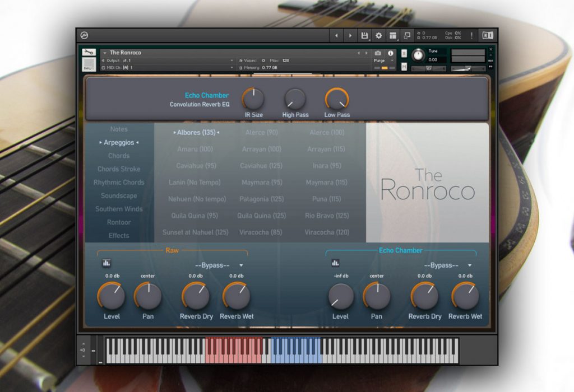Choose the Sunset at Nahuel (125) preset
Screen dimensions: 574x392
(x=196, y=232)
